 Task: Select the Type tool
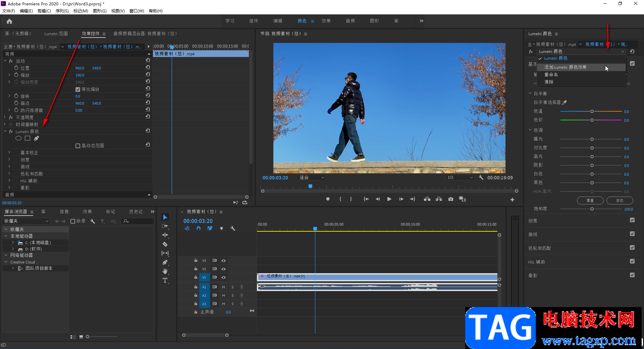[165, 281]
